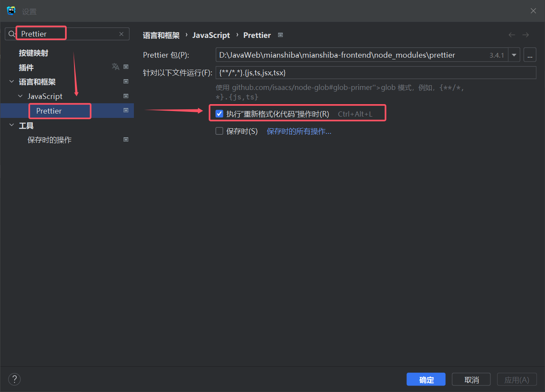
Task: Toggle the 执行“重新格式化代码”操作时 checkbox
Action: 220,114
